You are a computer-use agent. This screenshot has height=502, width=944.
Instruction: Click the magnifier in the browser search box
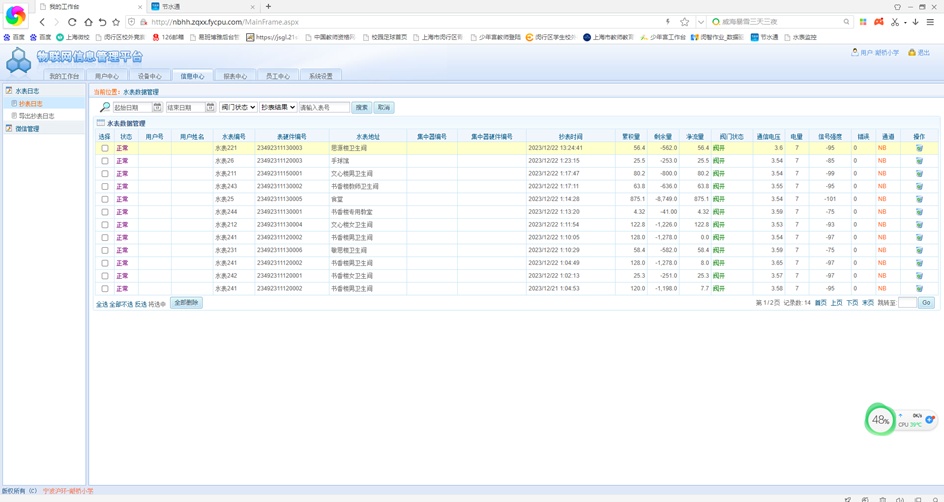click(x=846, y=22)
